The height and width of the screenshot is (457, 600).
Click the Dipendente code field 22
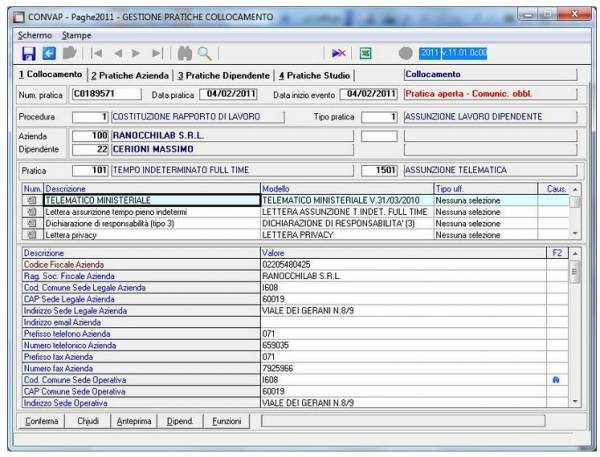(x=90, y=149)
